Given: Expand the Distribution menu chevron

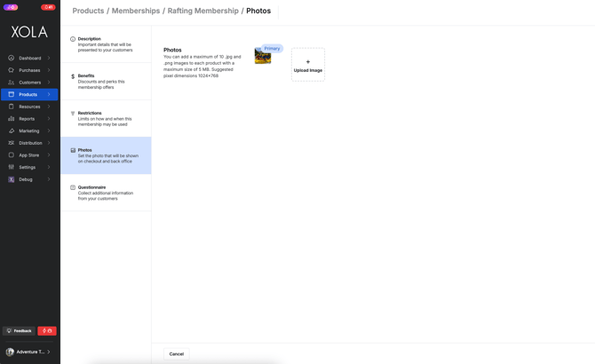Looking at the screenshot, I should (49, 143).
